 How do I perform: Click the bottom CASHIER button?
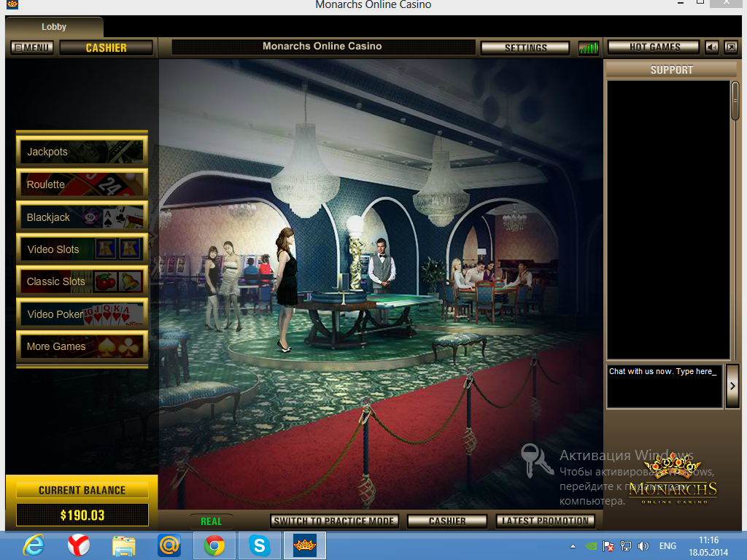447,521
